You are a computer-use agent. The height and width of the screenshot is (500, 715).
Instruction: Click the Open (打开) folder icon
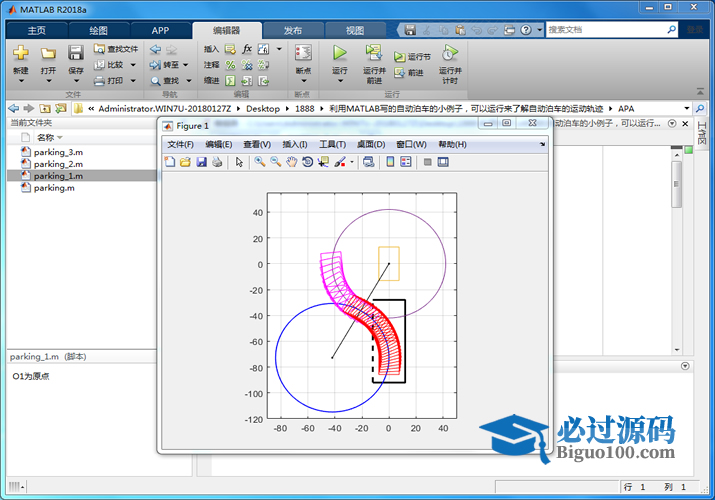click(x=48, y=53)
